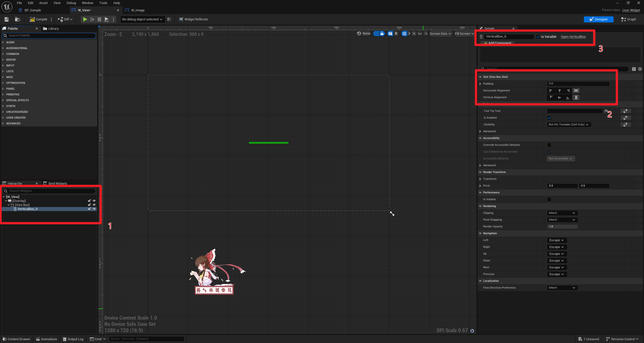644x343 pixels.
Task: Click the Save asset icon
Action: [7, 19]
